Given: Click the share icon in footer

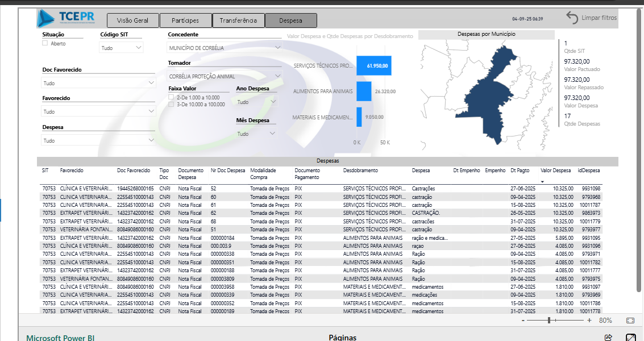Looking at the screenshot, I should (x=608, y=338).
